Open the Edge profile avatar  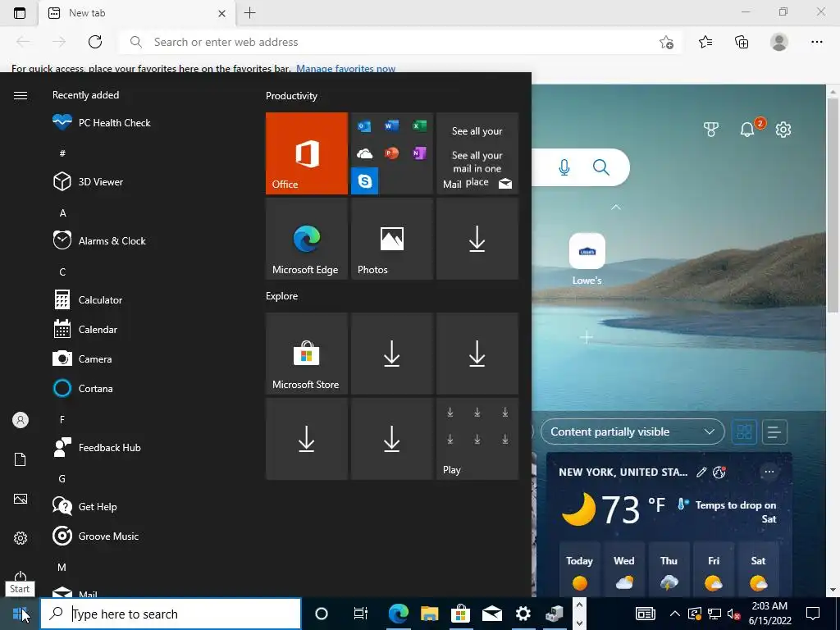pos(779,42)
